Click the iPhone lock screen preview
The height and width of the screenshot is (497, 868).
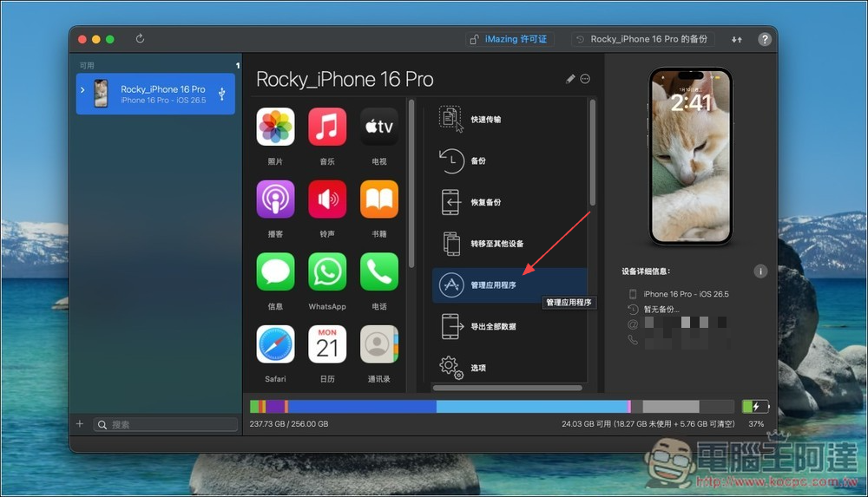(691, 156)
